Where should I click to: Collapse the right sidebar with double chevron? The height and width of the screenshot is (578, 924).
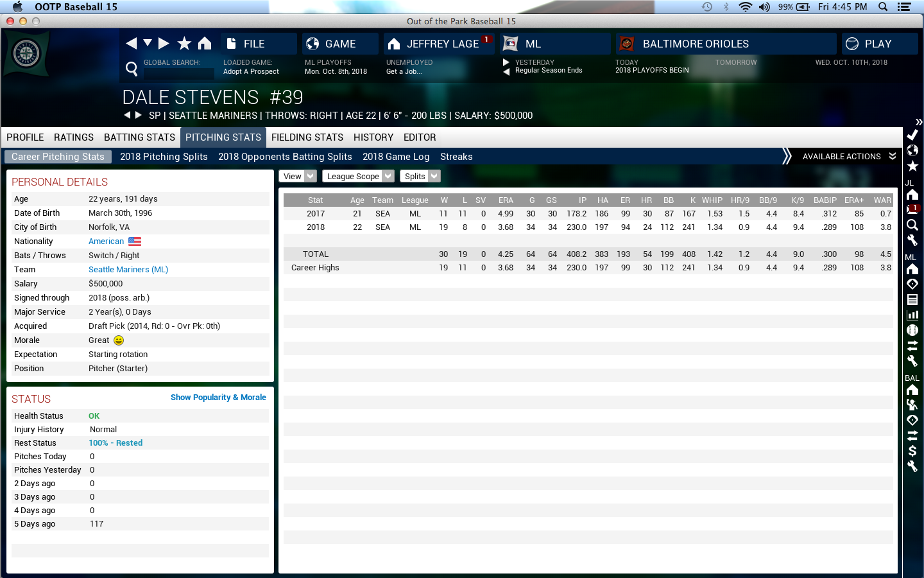pyautogui.click(x=918, y=122)
